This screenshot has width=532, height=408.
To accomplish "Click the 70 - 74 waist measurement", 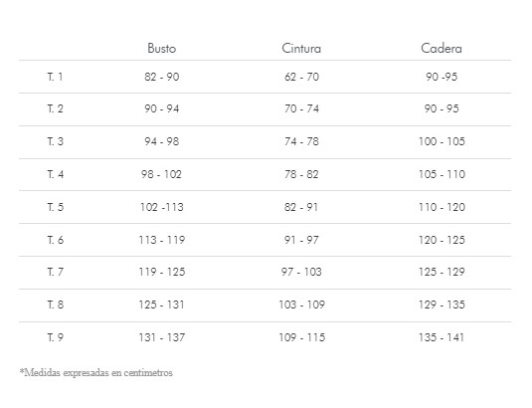I will pos(301,108).
